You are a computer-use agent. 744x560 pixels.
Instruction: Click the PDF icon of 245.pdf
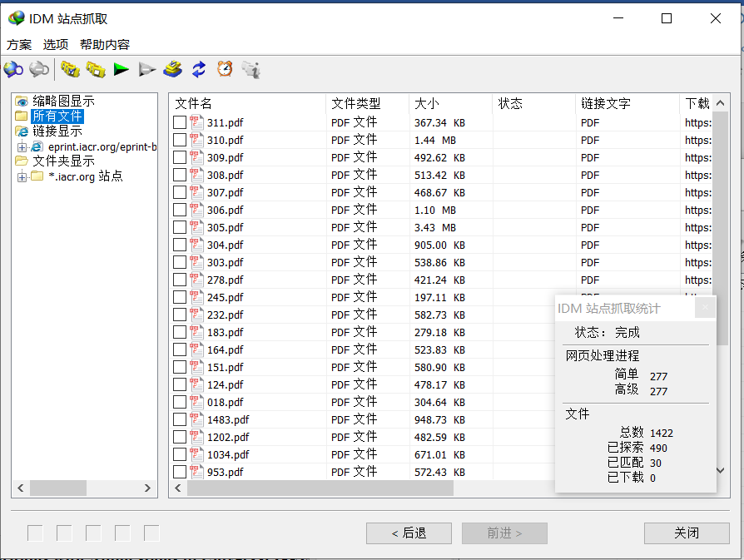[196, 298]
